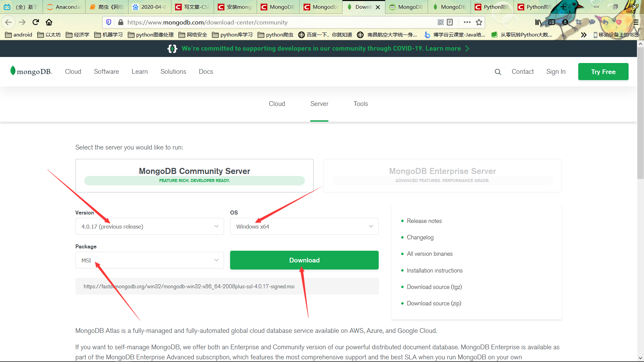Reload the page with the refresh icon
The image size is (644, 362).
[x=36, y=22]
